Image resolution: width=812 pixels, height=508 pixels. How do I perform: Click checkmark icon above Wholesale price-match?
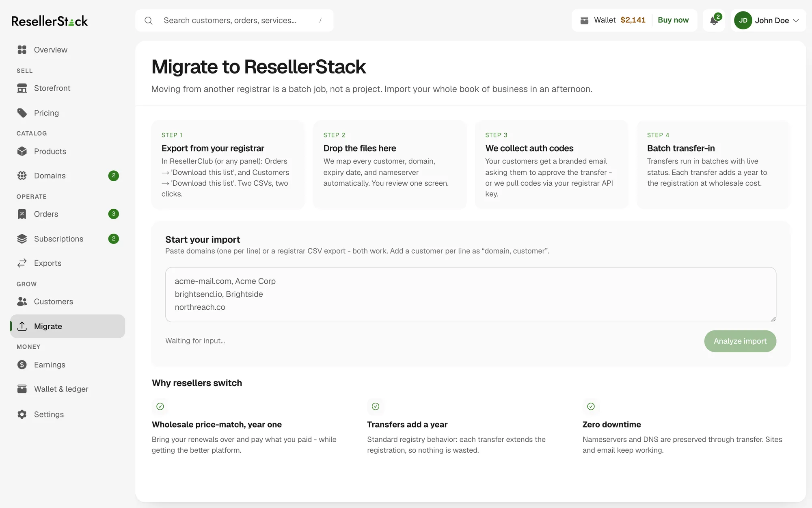pos(160,406)
